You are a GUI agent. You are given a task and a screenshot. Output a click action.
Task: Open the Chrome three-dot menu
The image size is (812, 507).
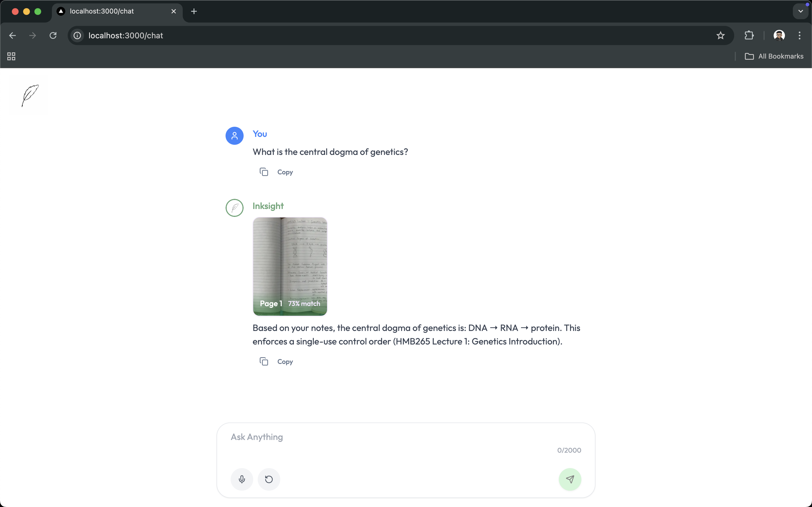800,35
